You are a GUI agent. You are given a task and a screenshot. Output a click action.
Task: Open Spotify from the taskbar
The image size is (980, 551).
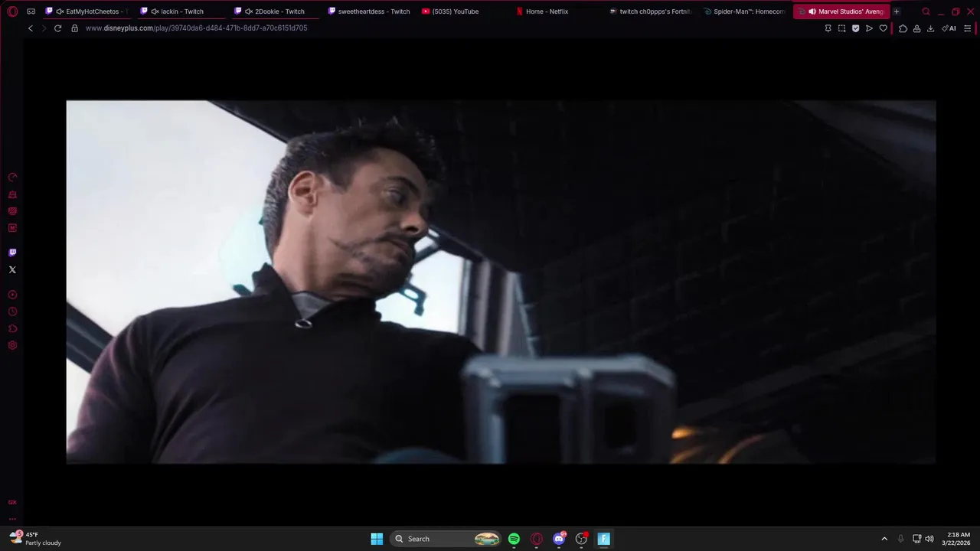514,539
